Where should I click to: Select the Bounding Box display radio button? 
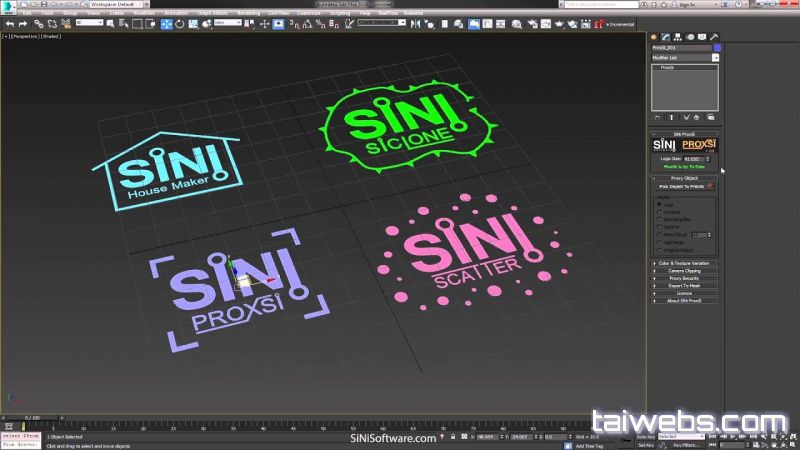coord(659,220)
